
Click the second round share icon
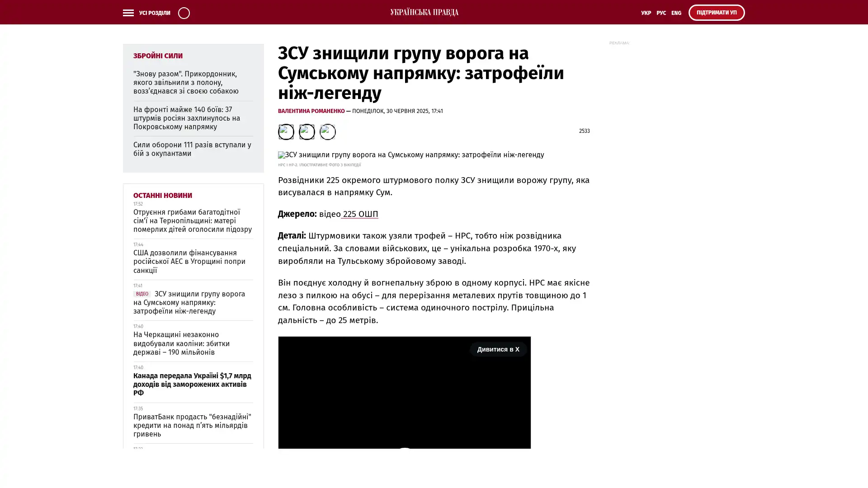[x=307, y=131]
